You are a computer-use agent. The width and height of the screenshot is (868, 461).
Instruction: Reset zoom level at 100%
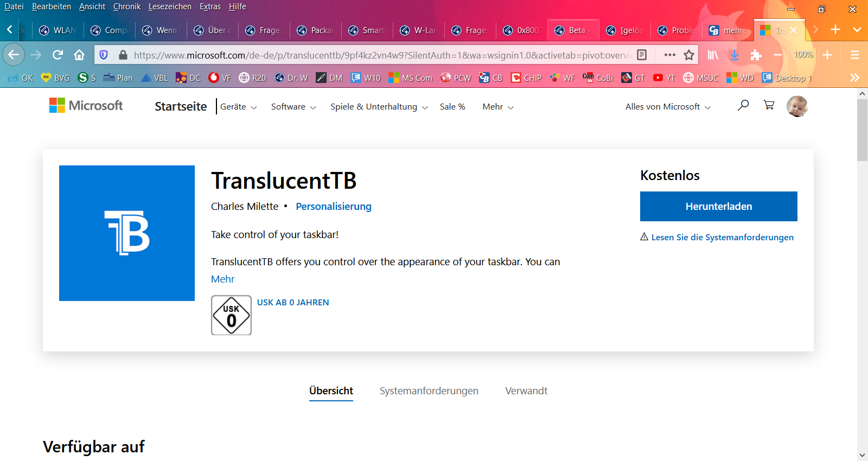pos(803,55)
